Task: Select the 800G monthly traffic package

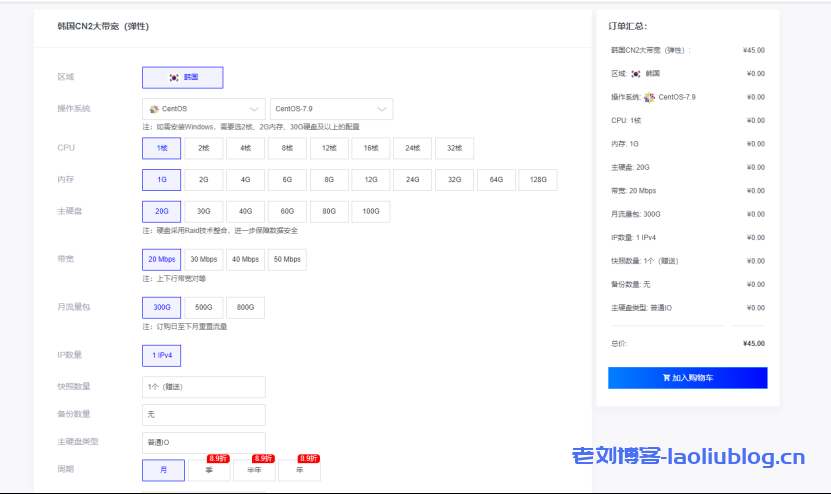Action: point(245,307)
